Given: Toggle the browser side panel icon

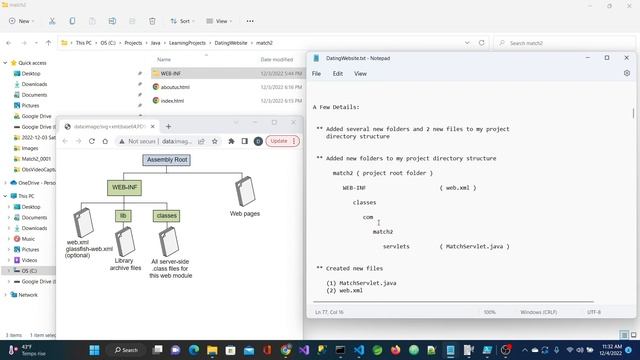Looking at the screenshot, I should tap(244, 141).
